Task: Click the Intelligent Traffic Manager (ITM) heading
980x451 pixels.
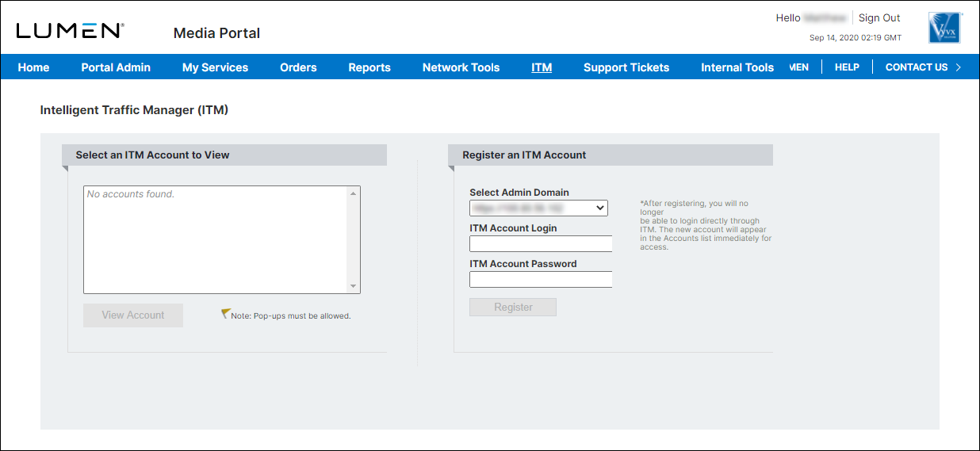Action: point(134,110)
